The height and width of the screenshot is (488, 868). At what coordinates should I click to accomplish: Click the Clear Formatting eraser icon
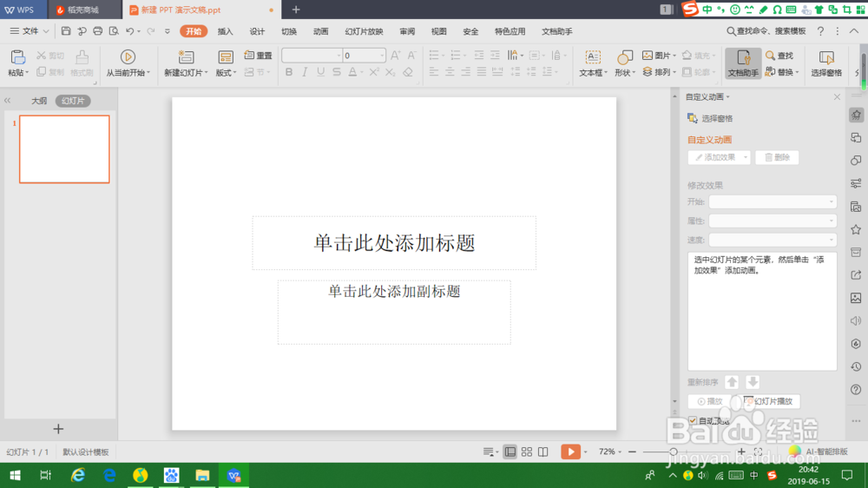click(x=408, y=72)
